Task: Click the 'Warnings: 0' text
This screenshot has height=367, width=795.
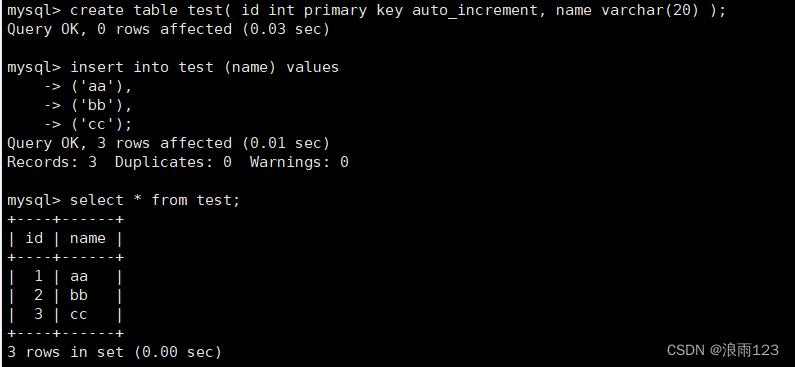Action: tap(299, 162)
